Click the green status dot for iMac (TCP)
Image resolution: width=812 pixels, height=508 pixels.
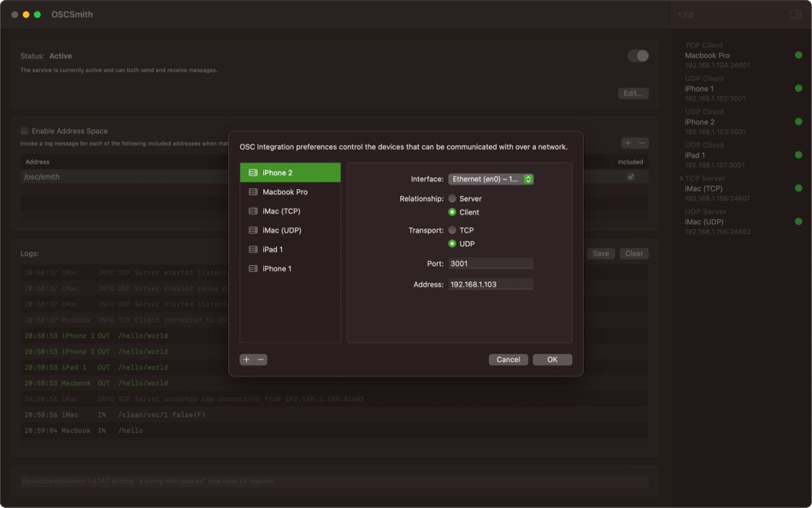[798, 188]
